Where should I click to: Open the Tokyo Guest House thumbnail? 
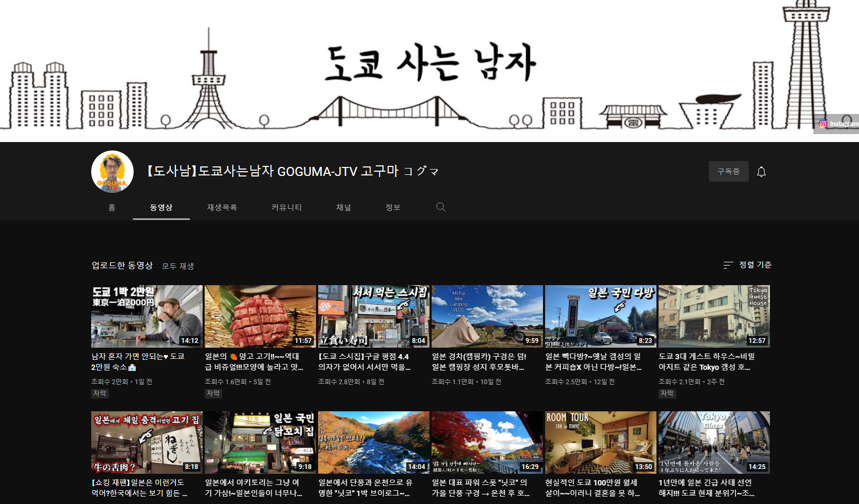[x=714, y=316]
